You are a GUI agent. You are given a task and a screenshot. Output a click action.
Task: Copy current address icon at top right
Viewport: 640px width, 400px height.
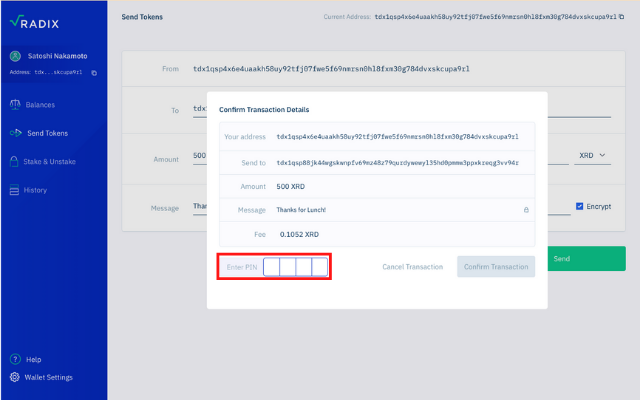(x=622, y=17)
